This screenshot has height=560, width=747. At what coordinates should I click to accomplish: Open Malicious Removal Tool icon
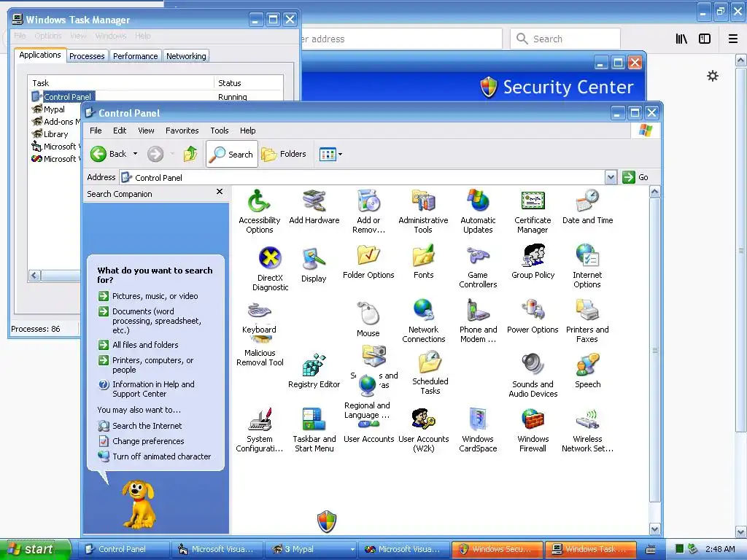(260, 353)
